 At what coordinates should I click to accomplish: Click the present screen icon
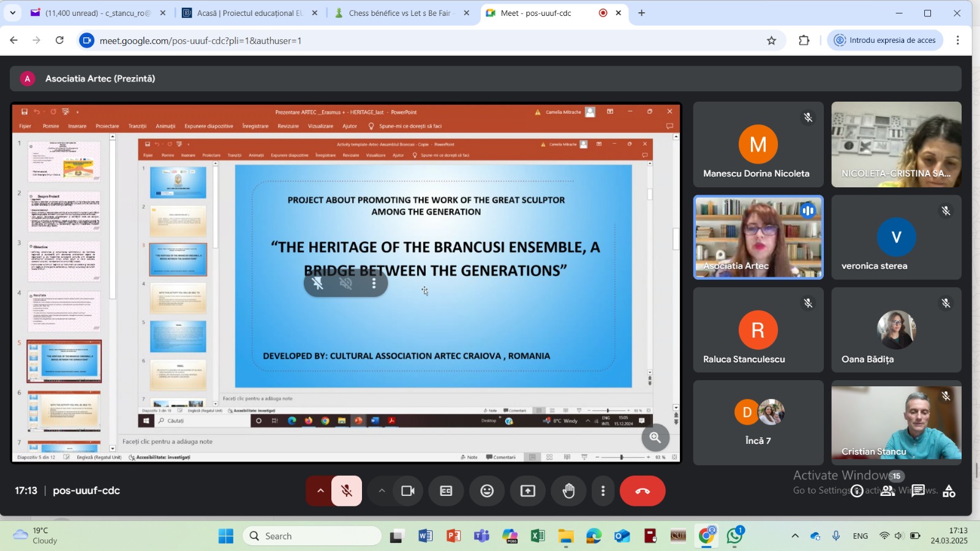coord(527,491)
